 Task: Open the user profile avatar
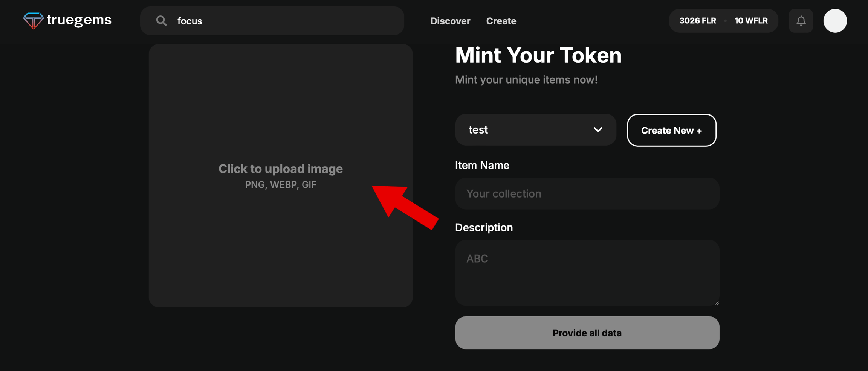coord(835,21)
